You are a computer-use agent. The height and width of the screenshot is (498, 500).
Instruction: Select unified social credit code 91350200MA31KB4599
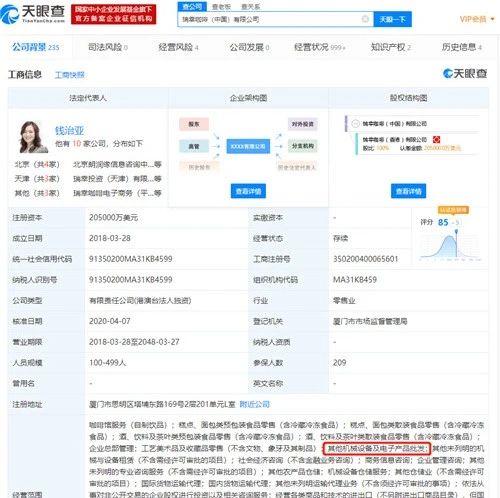click(x=131, y=259)
